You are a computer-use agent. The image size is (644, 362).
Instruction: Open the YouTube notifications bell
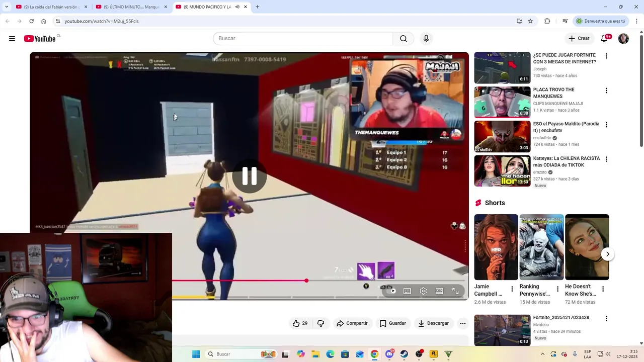tap(605, 39)
